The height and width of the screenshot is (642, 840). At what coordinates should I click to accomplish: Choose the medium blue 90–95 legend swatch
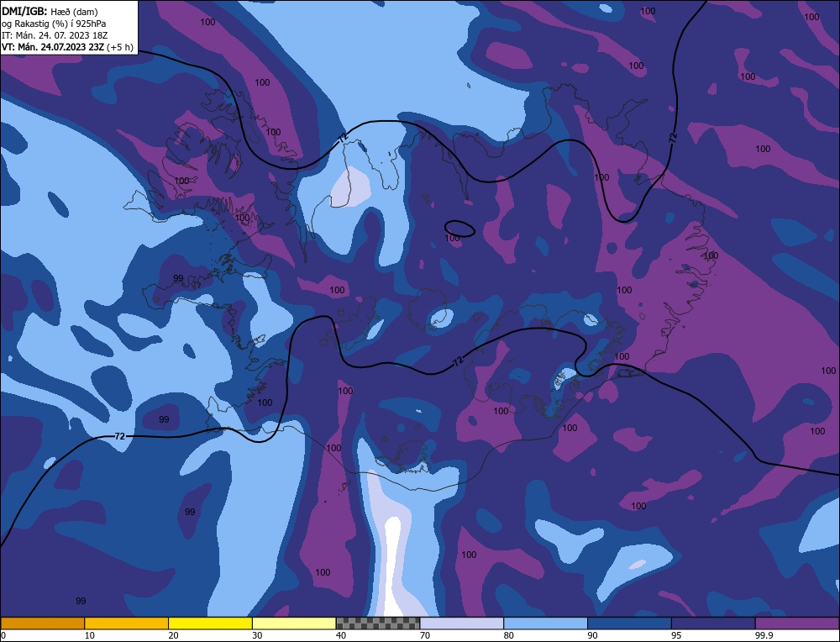(x=629, y=624)
